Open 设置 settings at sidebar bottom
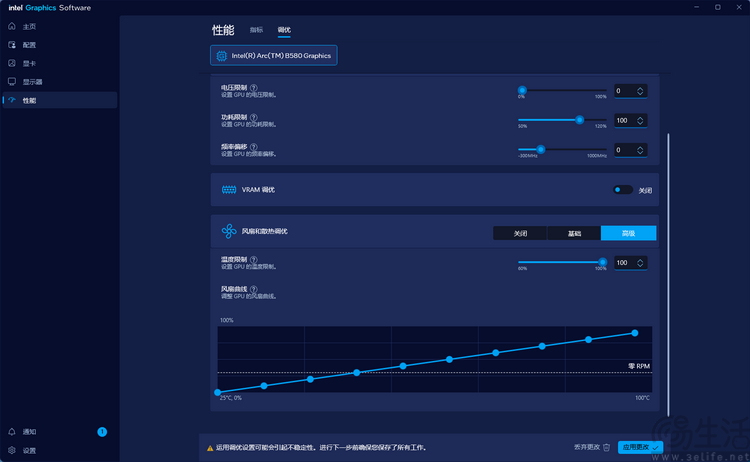Image resolution: width=750 pixels, height=462 pixels. pos(60,451)
